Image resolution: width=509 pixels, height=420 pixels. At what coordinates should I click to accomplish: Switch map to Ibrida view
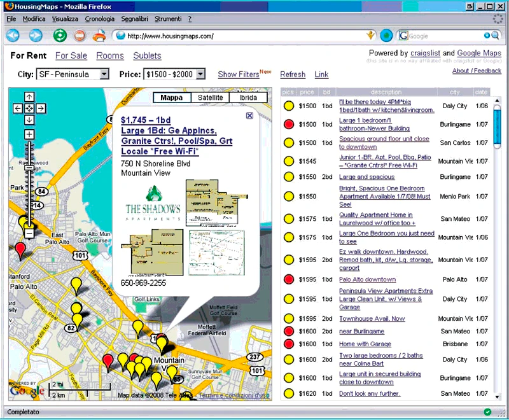tap(248, 97)
